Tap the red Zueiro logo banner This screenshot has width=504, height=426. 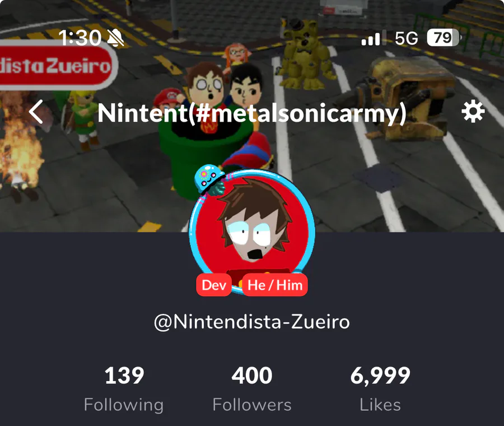point(57,66)
